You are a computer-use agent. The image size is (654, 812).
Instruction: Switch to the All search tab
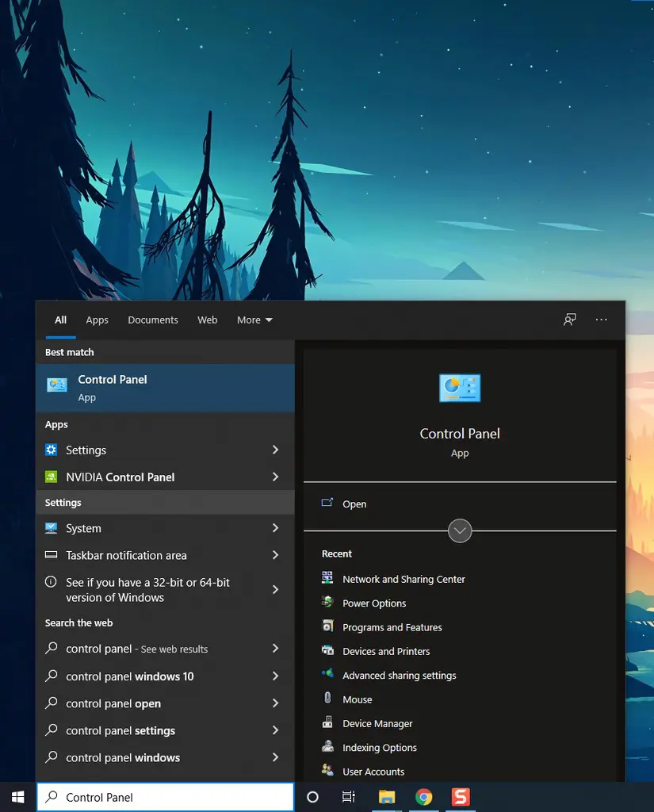click(x=60, y=320)
